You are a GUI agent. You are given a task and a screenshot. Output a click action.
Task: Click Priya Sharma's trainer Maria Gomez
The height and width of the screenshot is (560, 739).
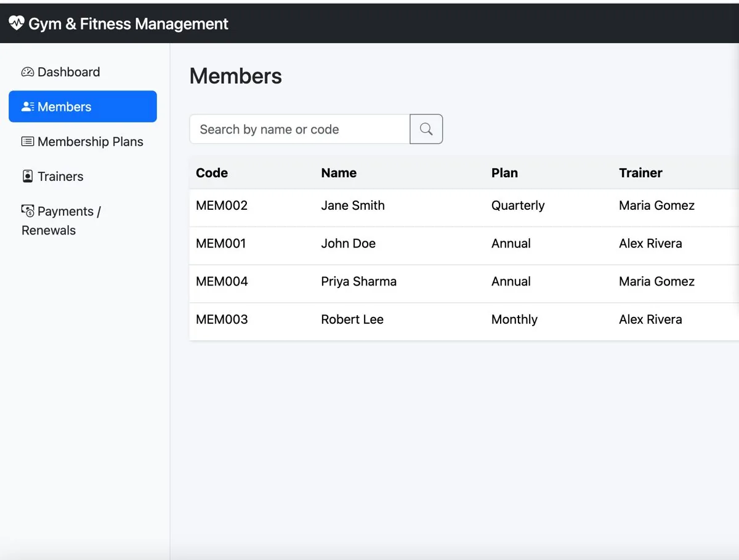pos(656,282)
